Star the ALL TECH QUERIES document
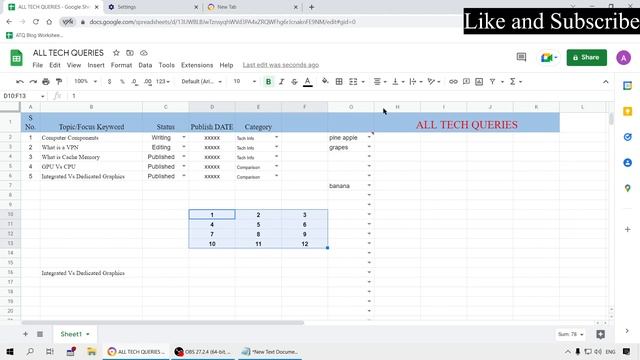Image resolution: width=640 pixels, height=360 pixels. 116,53
